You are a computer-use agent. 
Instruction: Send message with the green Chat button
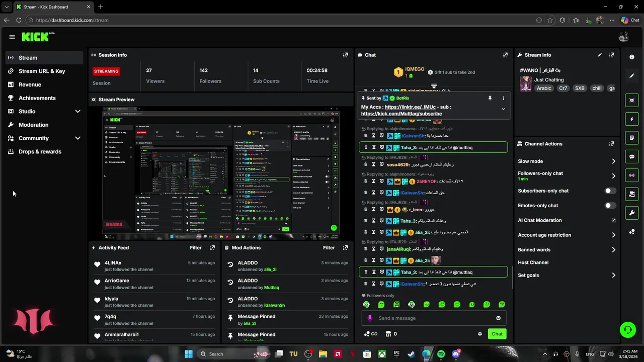(497, 334)
